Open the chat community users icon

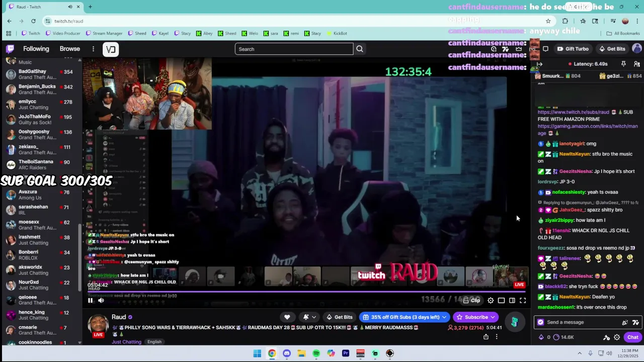(637, 64)
